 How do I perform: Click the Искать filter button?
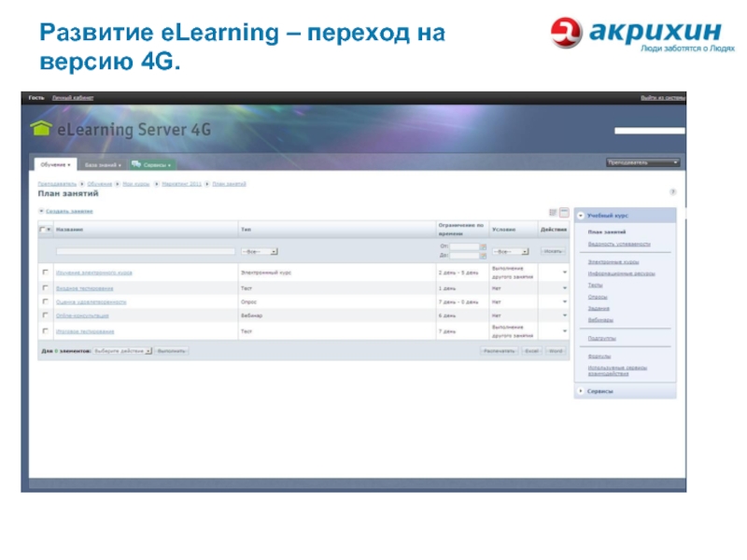click(x=553, y=251)
